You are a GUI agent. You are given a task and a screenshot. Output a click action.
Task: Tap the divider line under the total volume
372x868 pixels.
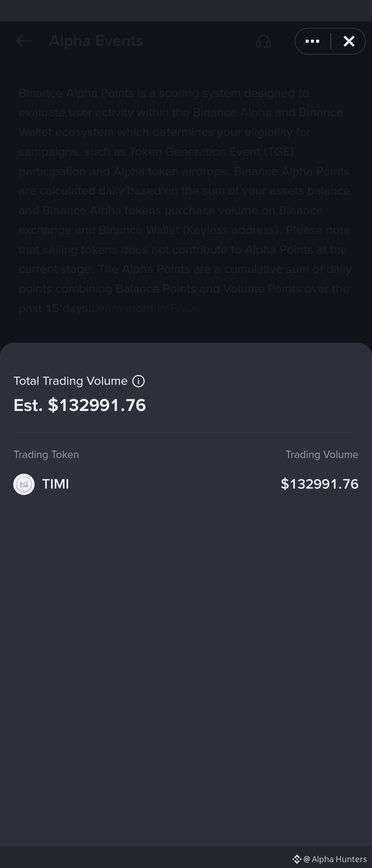point(186,432)
